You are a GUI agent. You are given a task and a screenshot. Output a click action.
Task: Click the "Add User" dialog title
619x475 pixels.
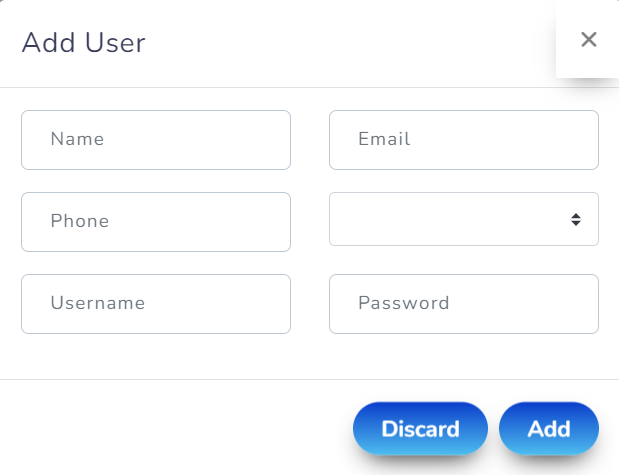(x=84, y=42)
